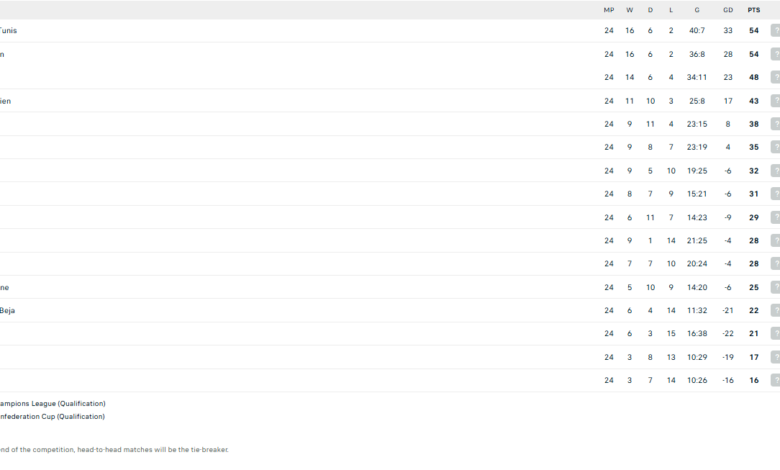The image size is (780, 470).
Task: Click the '?' form badge in the Beja row
Action: tap(775, 311)
